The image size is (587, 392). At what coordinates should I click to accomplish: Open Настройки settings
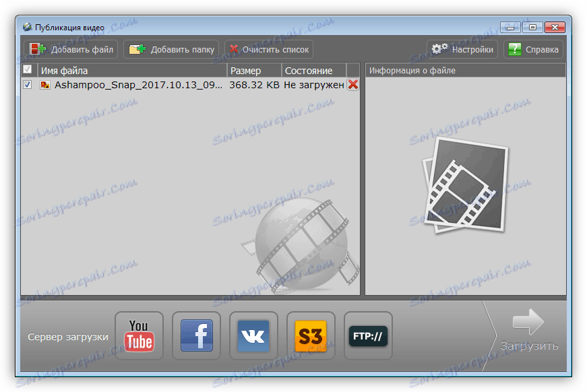pyautogui.click(x=462, y=49)
